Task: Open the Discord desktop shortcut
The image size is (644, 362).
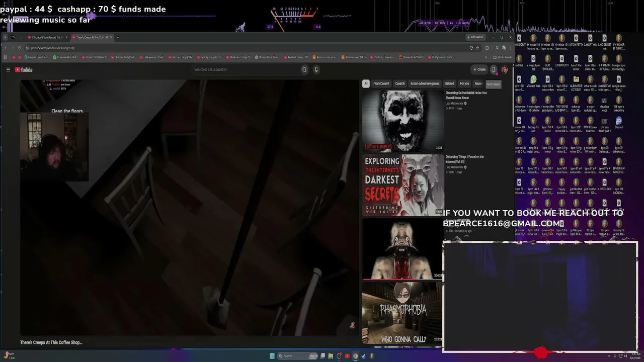Action: click(x=618, y=123)
